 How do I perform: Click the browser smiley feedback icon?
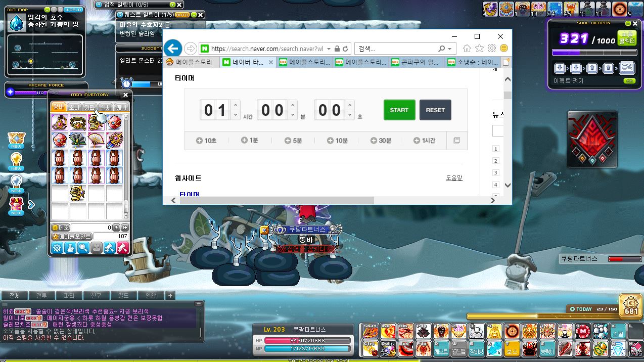tap(503, 49)
